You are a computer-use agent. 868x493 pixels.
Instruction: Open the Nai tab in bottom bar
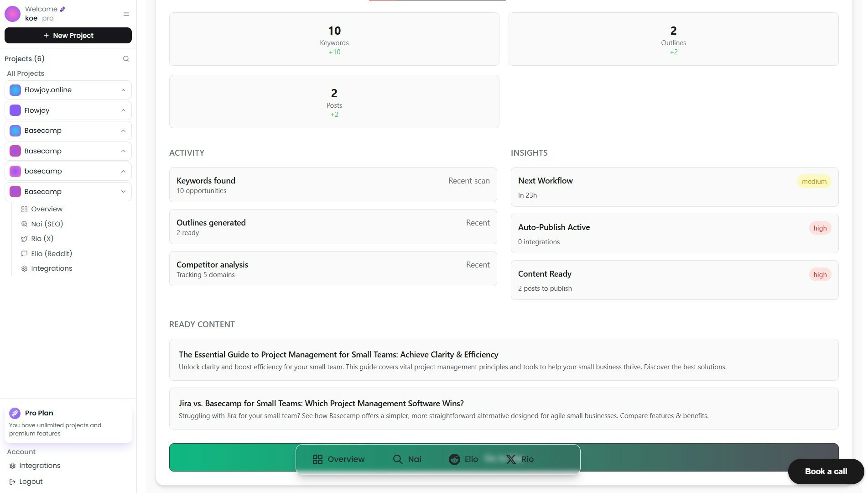coord(407,459)
